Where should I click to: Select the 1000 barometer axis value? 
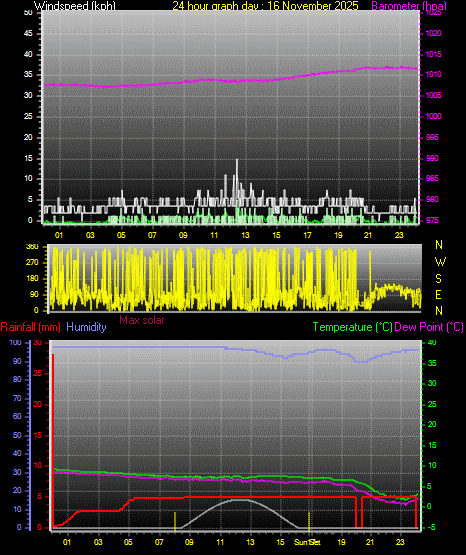click(x=433, y=116)
